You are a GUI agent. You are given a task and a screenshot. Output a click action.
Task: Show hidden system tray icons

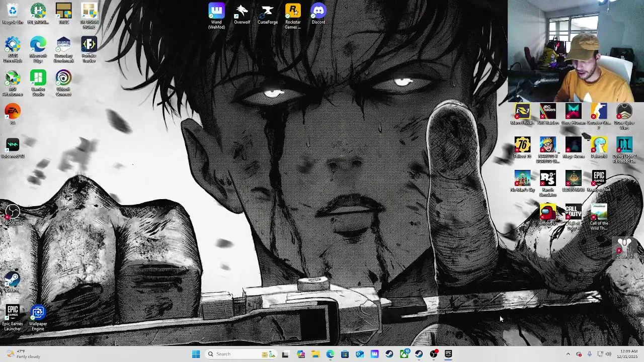[x=568, y=354]
